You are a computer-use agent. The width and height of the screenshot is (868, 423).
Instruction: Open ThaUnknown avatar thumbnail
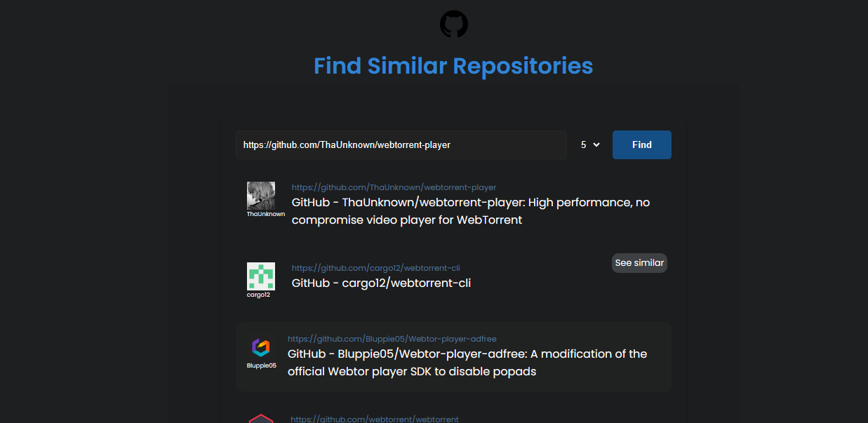(261, 195)
